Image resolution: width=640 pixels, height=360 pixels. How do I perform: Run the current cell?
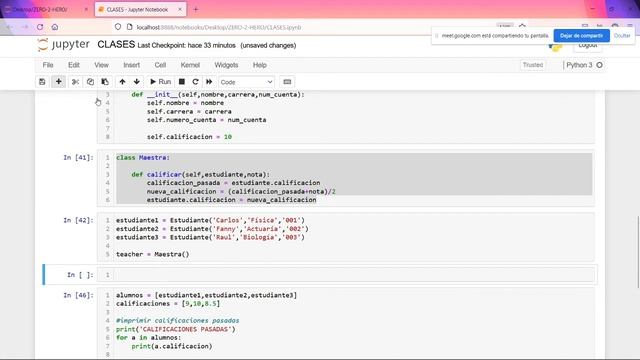pyautogui.click(x=160, y=82)
